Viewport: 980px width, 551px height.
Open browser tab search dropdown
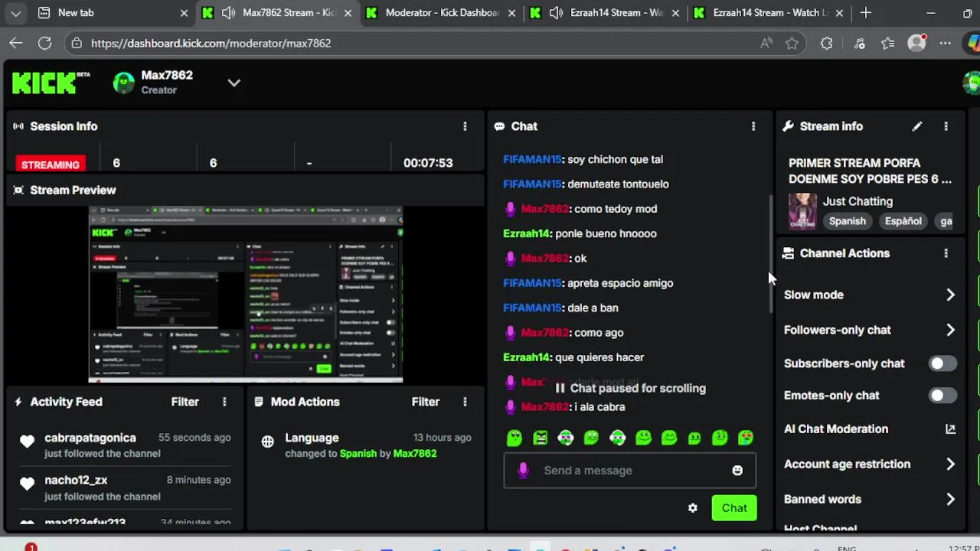[16, 13]
